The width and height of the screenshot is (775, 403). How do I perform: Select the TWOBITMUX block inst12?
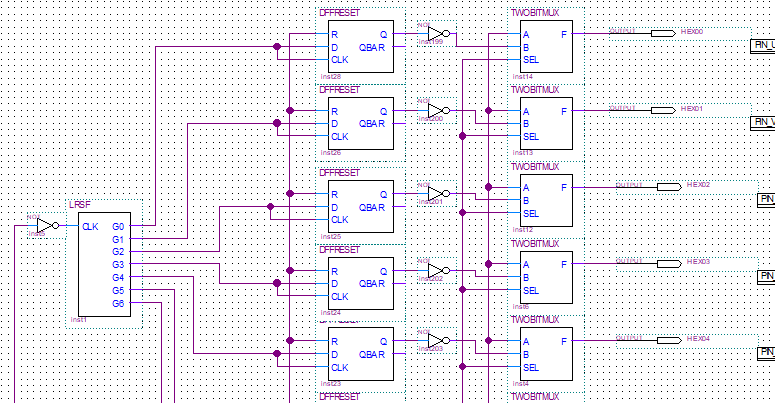542,200
